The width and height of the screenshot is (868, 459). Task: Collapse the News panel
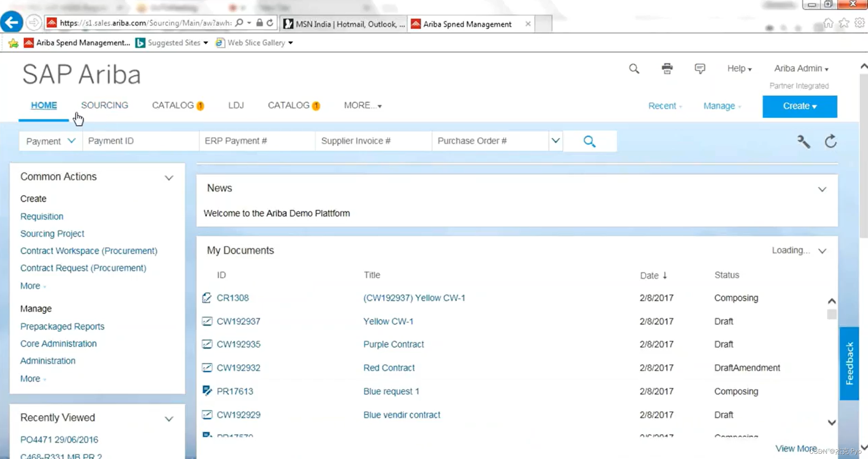822,189
